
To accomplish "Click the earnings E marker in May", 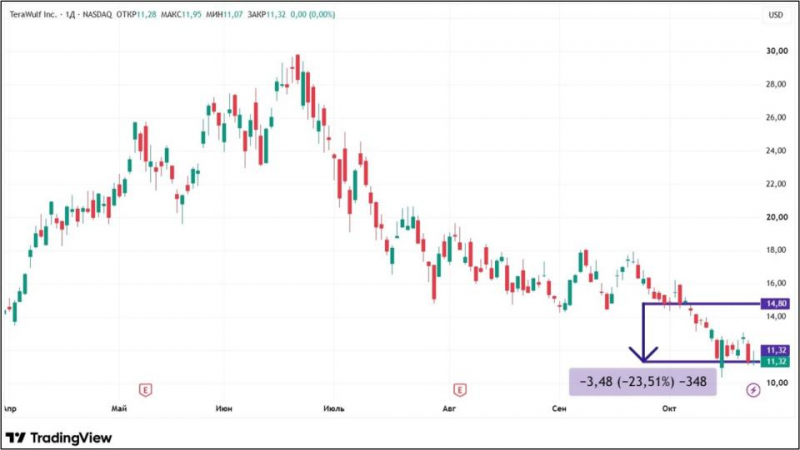I will tap(145, 391).
